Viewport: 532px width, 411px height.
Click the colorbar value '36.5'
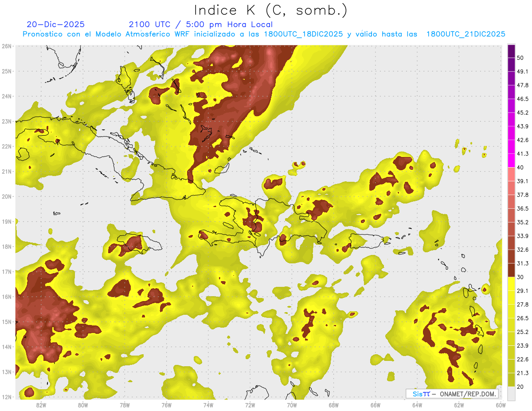click(x=523, y=209)
